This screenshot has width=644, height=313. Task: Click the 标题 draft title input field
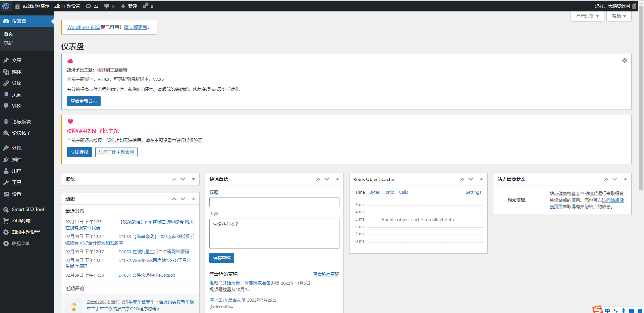274,202
